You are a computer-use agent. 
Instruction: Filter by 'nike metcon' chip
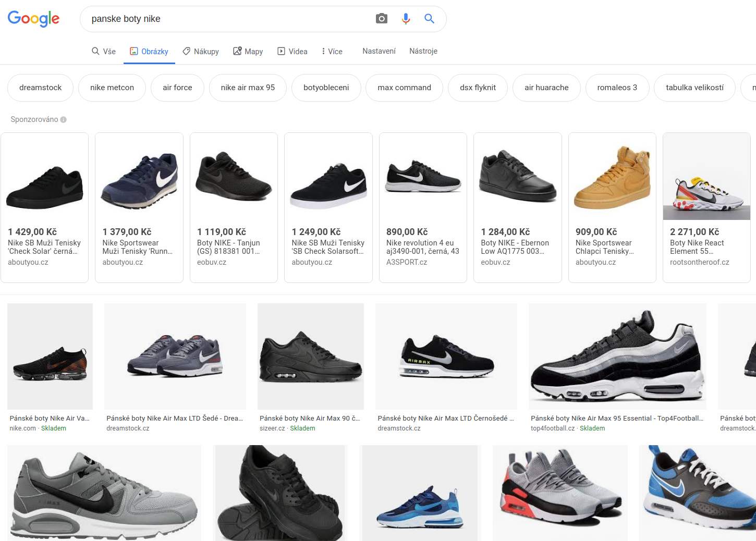click(x=112, y=88)
